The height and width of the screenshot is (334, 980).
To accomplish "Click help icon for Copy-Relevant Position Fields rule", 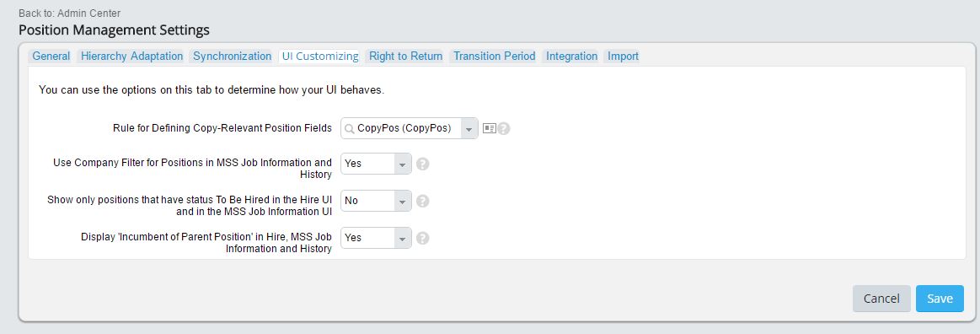I will point(504,128).
